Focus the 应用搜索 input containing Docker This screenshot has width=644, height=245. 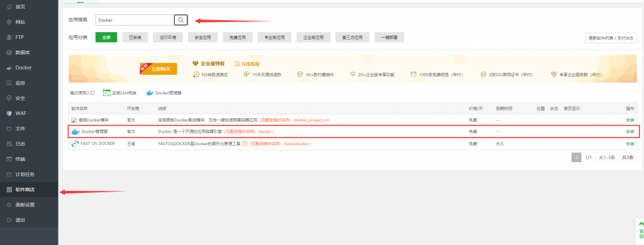click(135, 19)
